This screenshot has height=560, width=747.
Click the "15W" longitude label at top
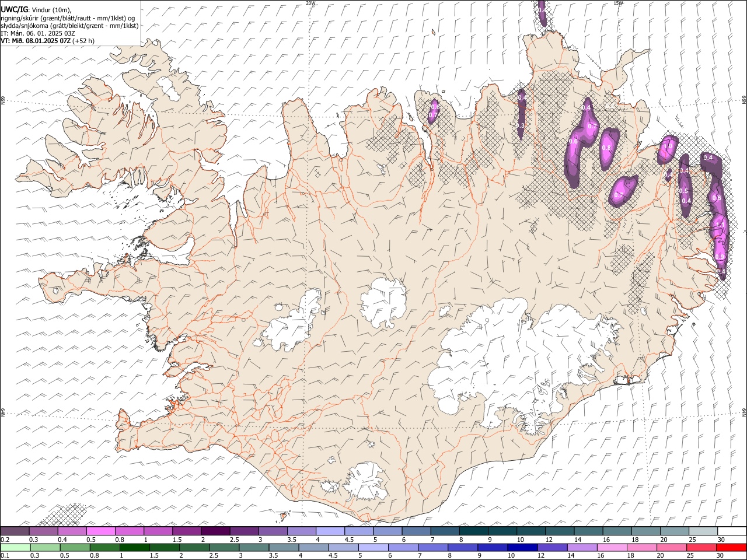coord(617,3)
